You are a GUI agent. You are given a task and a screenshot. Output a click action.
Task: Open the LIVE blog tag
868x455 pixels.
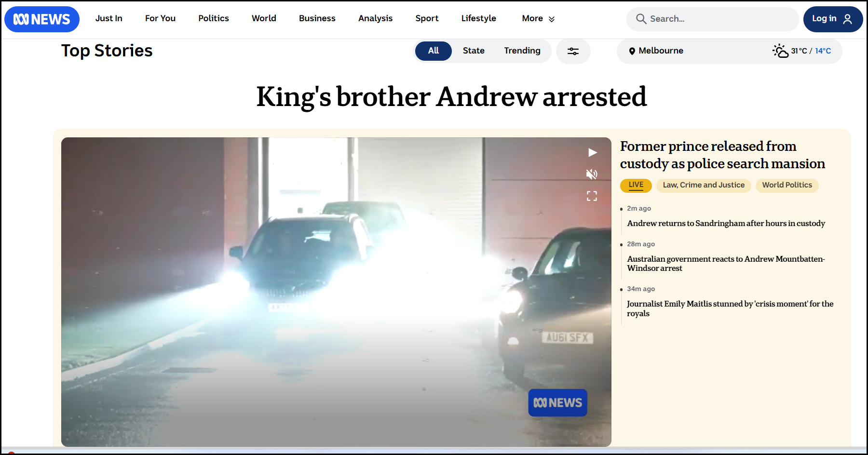click(636, 185)
